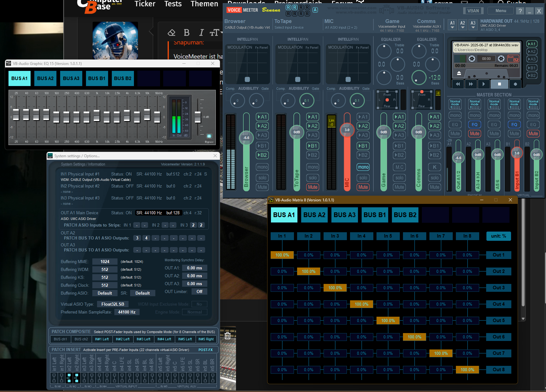
Task: Toggle A1 routing on the Comms strip
Action: (435, 117)
